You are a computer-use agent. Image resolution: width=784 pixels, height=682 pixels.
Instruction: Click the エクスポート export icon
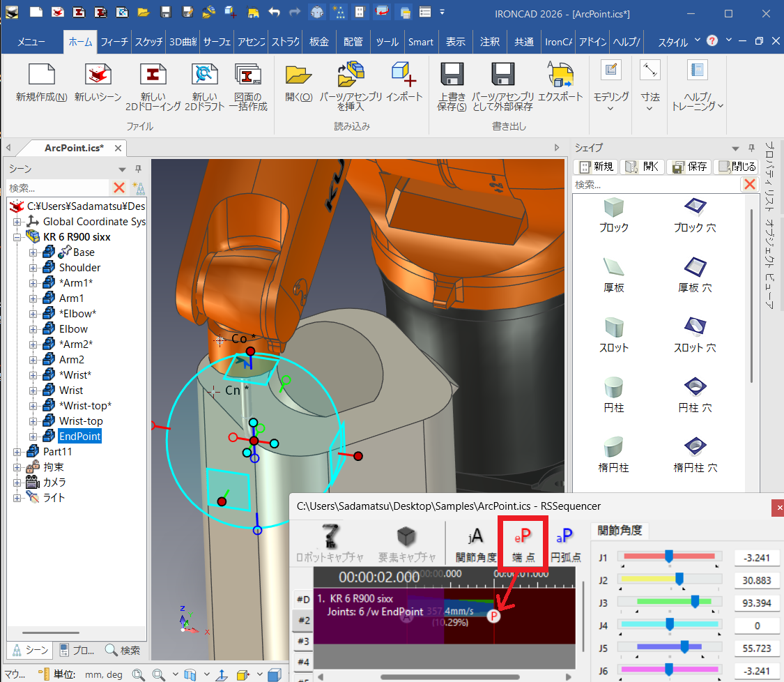coord(560,75)
